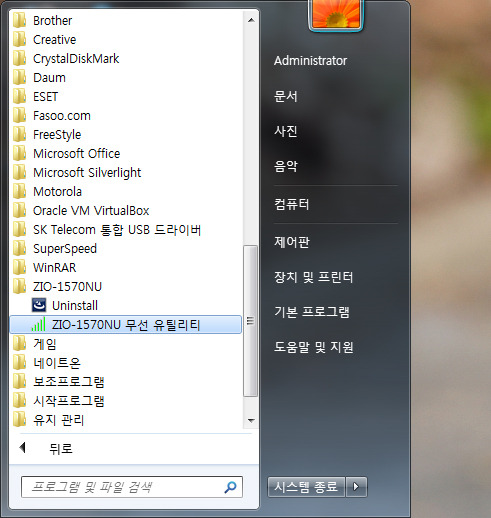
Task: Click the 시스템 종료 button
Action: tap(306, 487)
